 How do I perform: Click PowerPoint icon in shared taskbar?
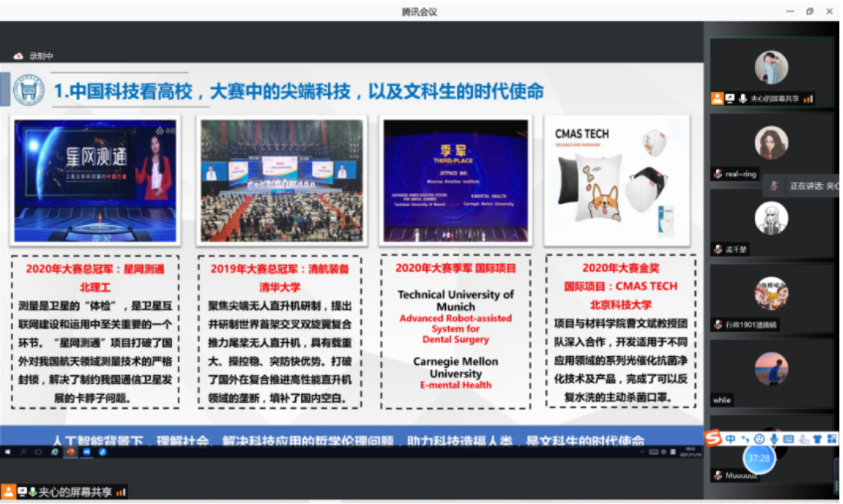click(x=71, y=452)
